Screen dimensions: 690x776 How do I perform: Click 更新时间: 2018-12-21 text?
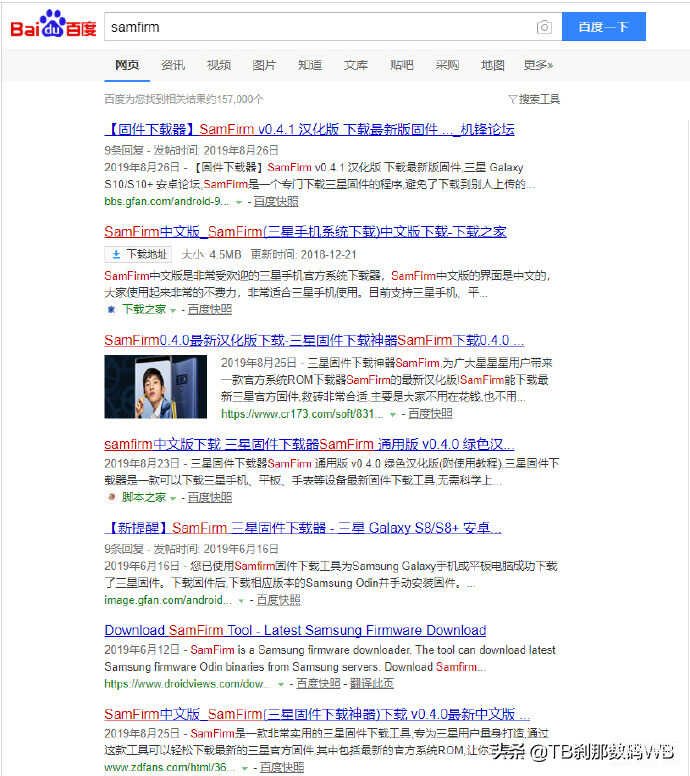coord(303,254)
